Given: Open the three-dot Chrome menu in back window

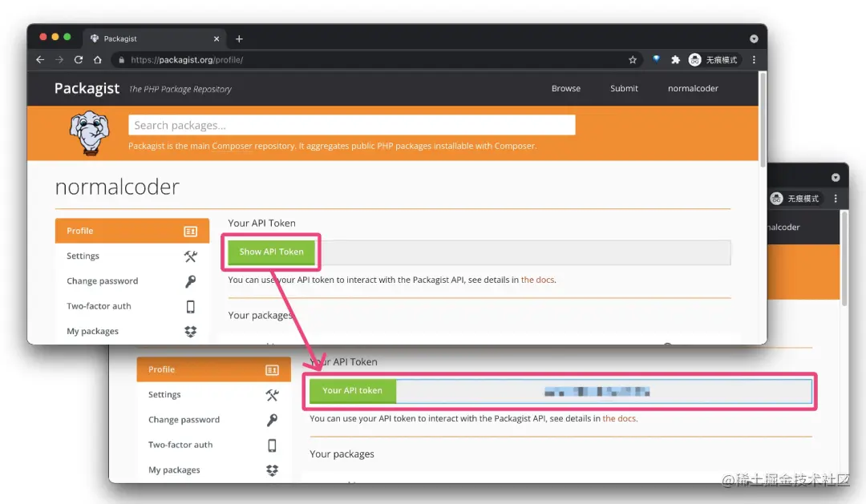Looking at the screenshot, I should [x=836, y=198].
